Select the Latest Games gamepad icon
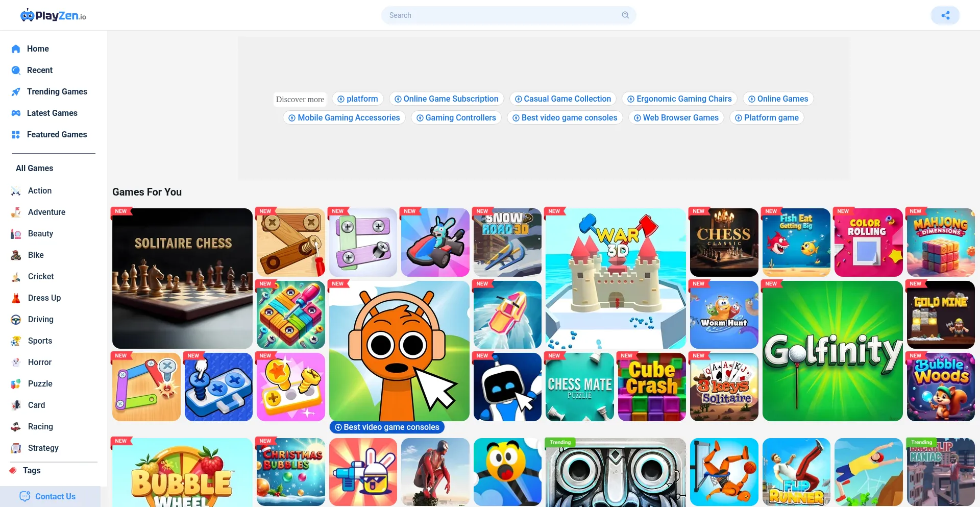Image resolution: width=980 pixels, height=507 pixels. coord(16,113)
